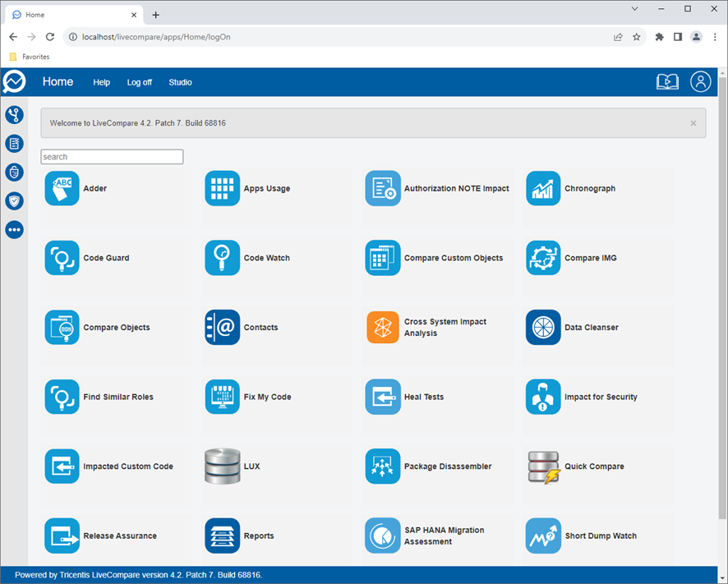This screenshot has width=728, height=584.
Task: Bookmark this page with the star
Action: point(637,37)
